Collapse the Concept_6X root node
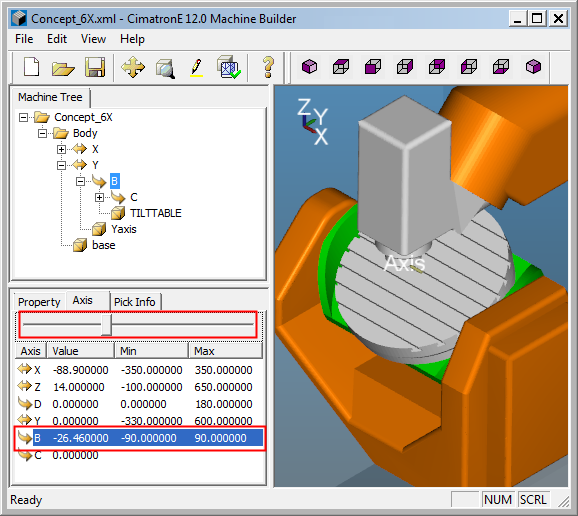 [x=24, y=118]
